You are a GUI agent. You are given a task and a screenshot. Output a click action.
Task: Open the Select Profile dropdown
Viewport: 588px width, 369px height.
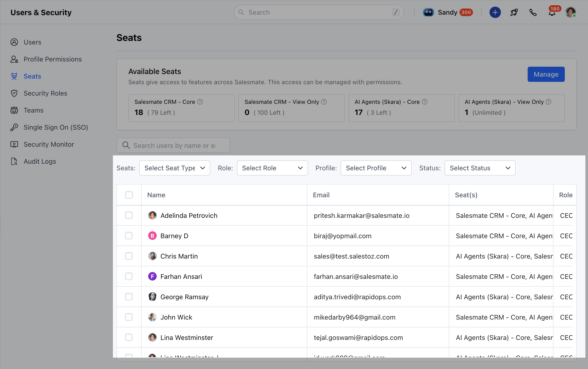(x=376, y=168)
